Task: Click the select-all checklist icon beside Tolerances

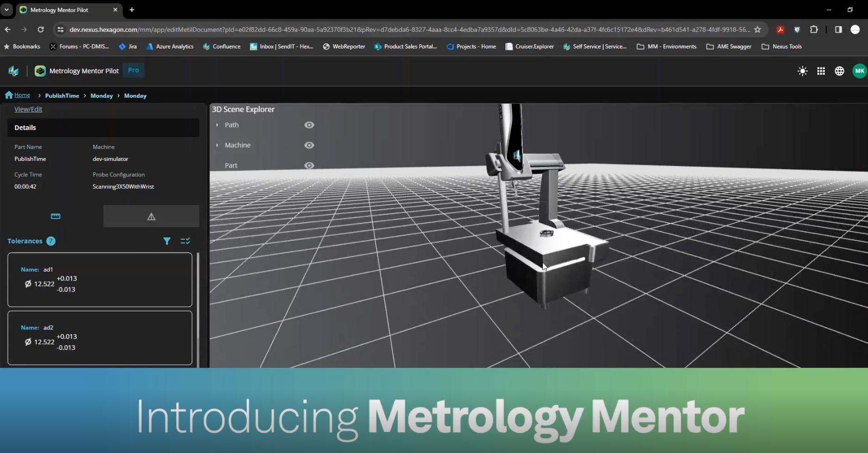Action: tap(185, 241)
